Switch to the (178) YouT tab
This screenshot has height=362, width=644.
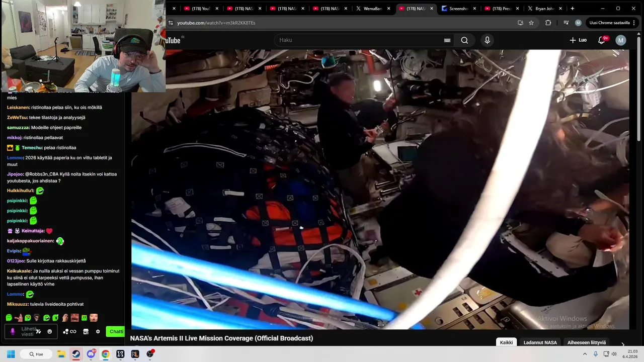click(201, 9)
